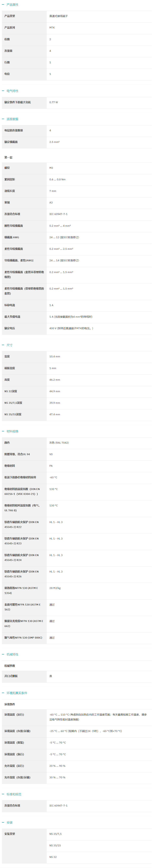
Task: Select the stripping length 7 mm
Action: point(53,191)
